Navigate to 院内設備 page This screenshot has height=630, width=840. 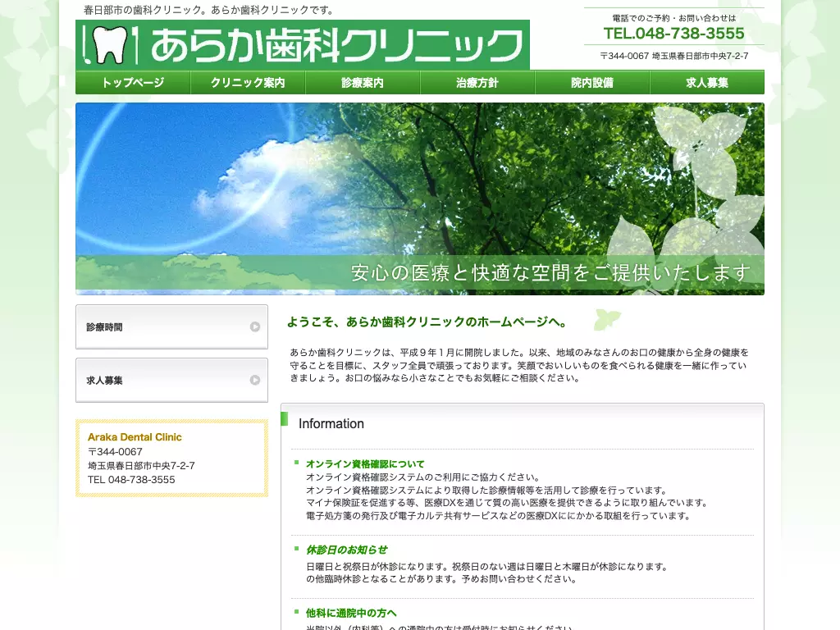click(592, 83)
